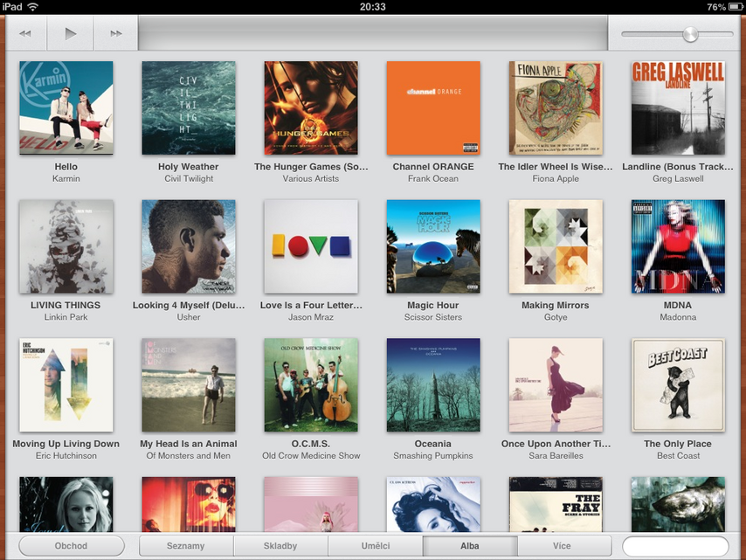The image size is (746, 560).
Task: Open Linkin Park's LIVING THINGS album
Action: [66, 246]
